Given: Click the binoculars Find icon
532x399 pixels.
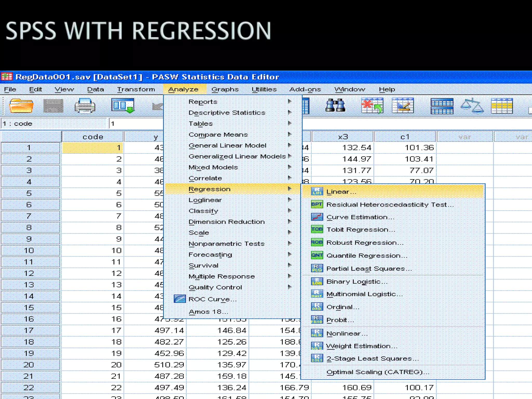Looking at the screenshot, I should coord(335,106).
